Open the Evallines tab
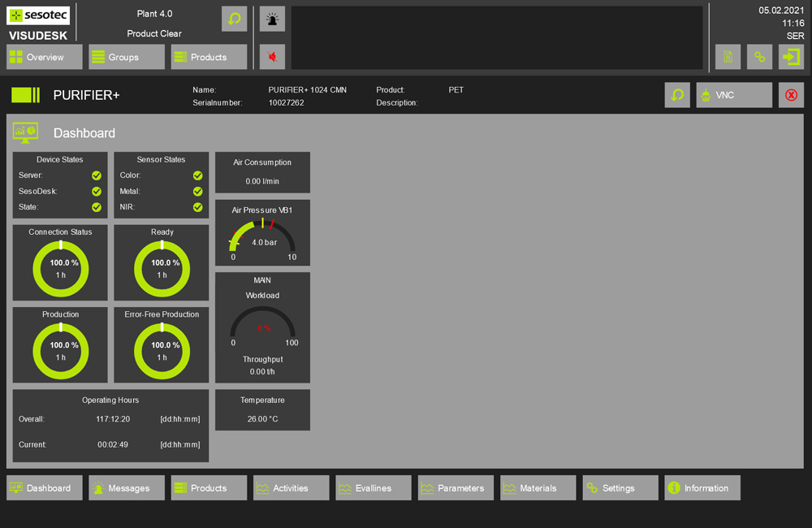812x528 pixels. pos(374,487)
